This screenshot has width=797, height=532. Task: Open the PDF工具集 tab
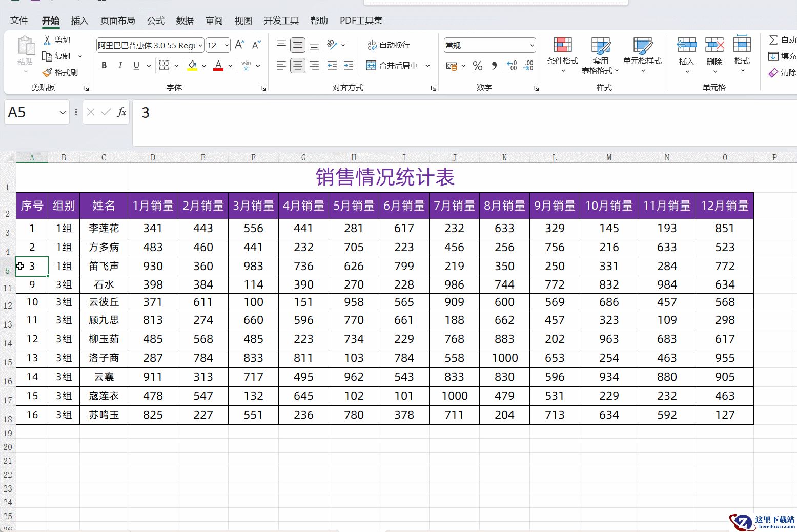(361, 21)
